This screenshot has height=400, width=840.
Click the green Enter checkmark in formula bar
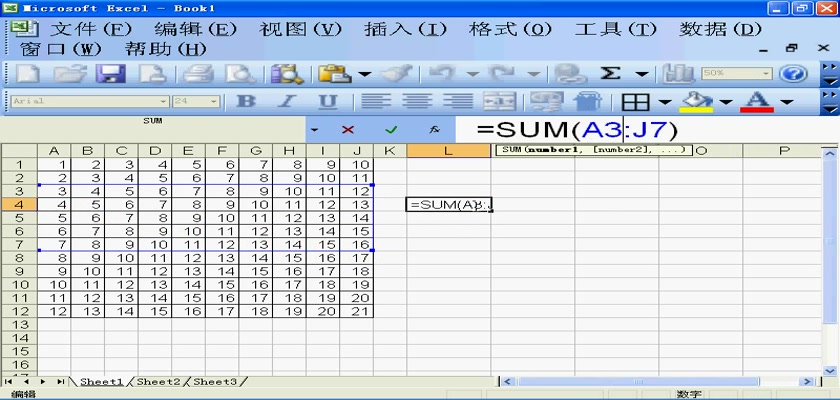391,129
